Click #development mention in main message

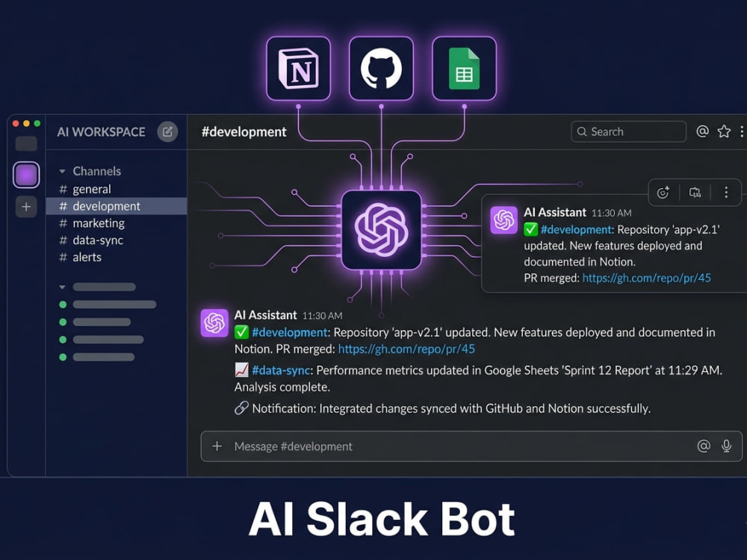click(x=290, y=332)
